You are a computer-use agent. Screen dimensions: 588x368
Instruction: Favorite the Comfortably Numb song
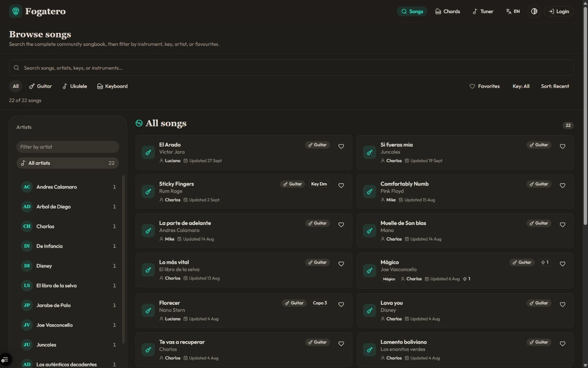point(562,185)
